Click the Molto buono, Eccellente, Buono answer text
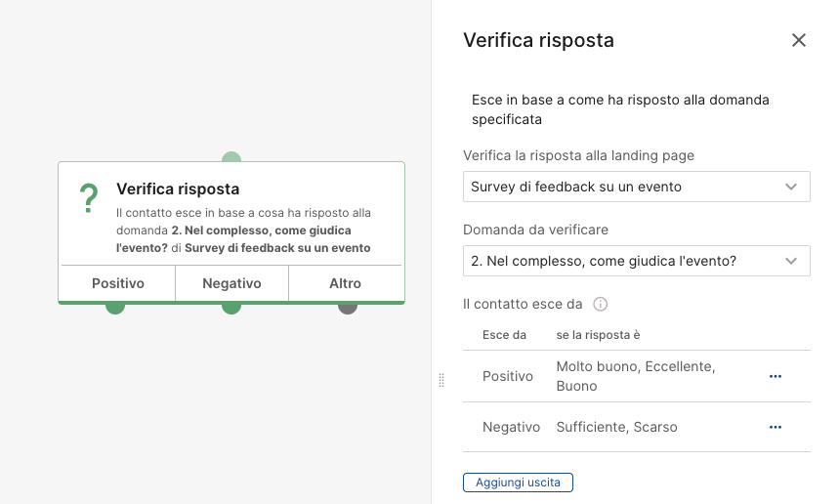 (x=636, y=376)
